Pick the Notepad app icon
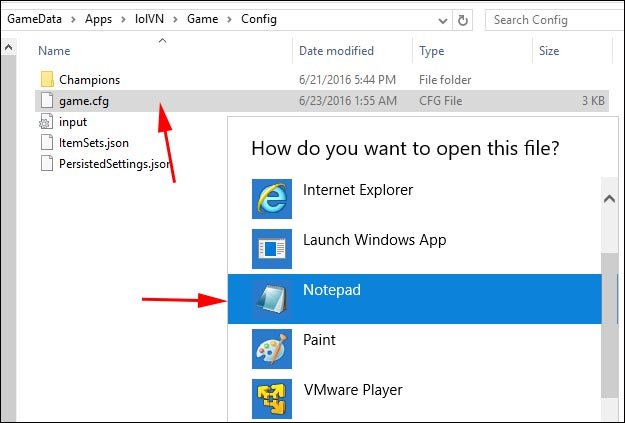 272,299
